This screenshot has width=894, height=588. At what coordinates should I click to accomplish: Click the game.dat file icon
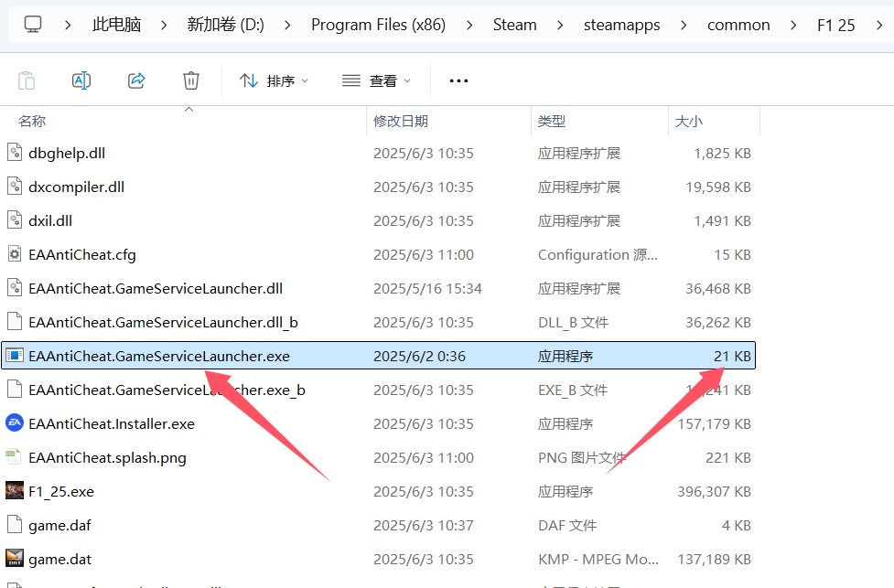(14, 559)
